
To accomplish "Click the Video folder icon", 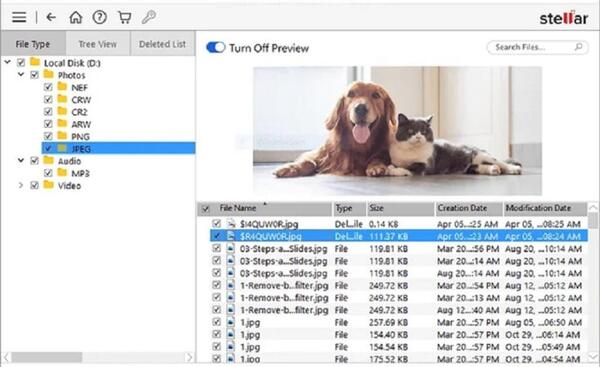I will [49, 185].
